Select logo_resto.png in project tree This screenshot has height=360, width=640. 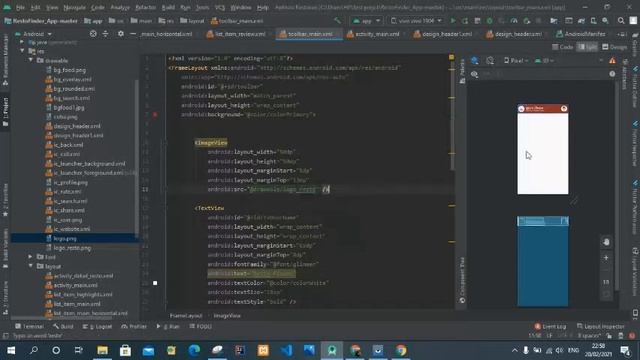point(72,248)
